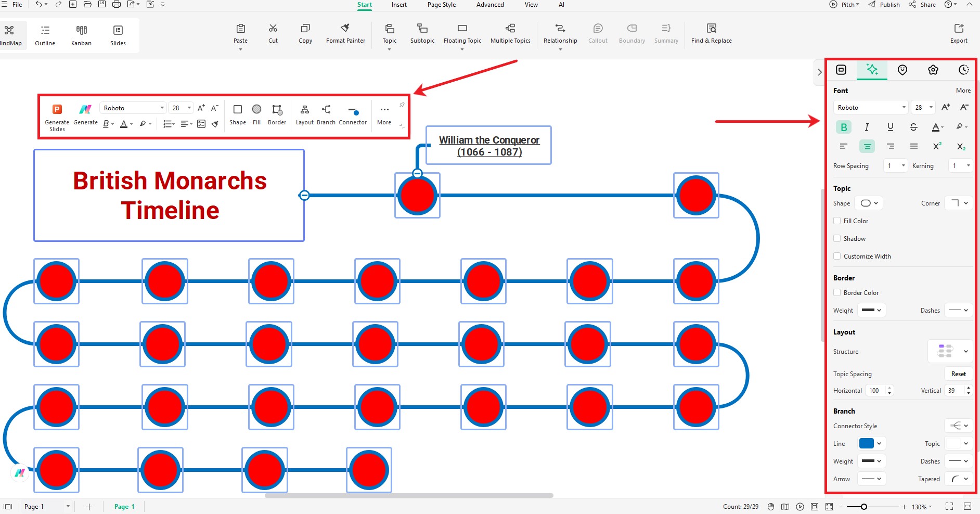This screenshot has height=514, width=980.
Task: Open the Connector Style dropdown
Action: pos(959,426)
